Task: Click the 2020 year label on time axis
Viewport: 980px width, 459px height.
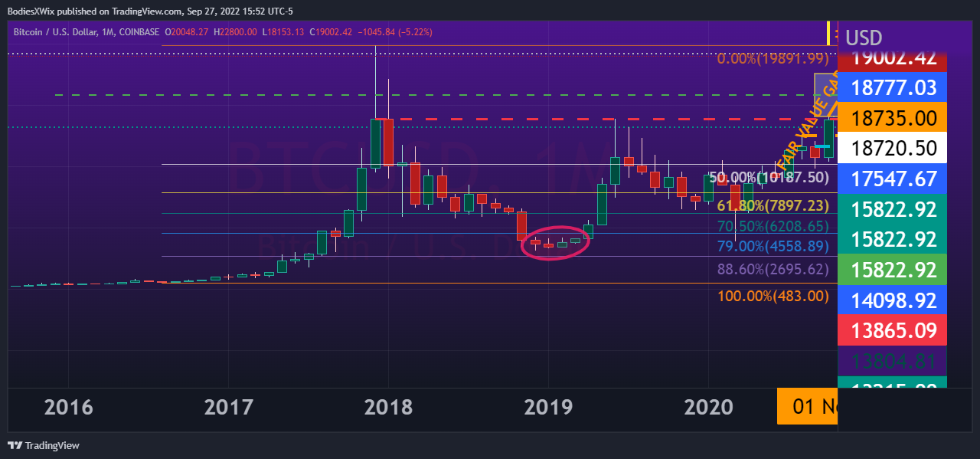Action: click(709, 407)
